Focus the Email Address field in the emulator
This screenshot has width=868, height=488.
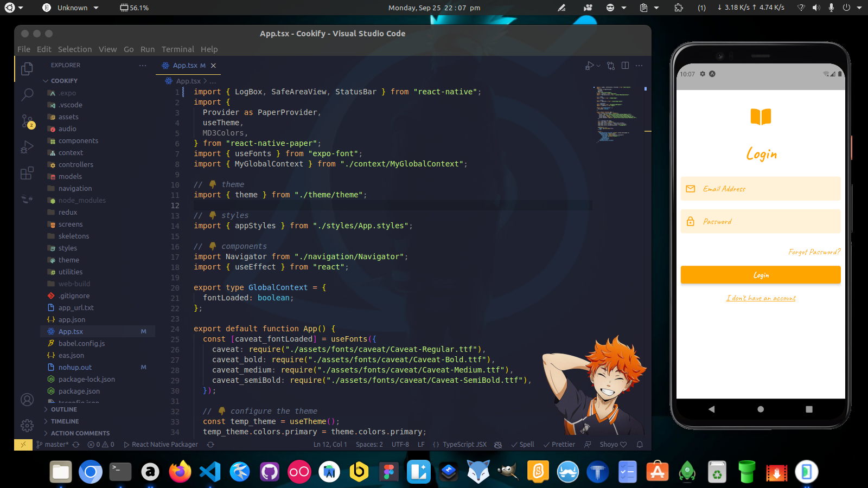[761, 189]
